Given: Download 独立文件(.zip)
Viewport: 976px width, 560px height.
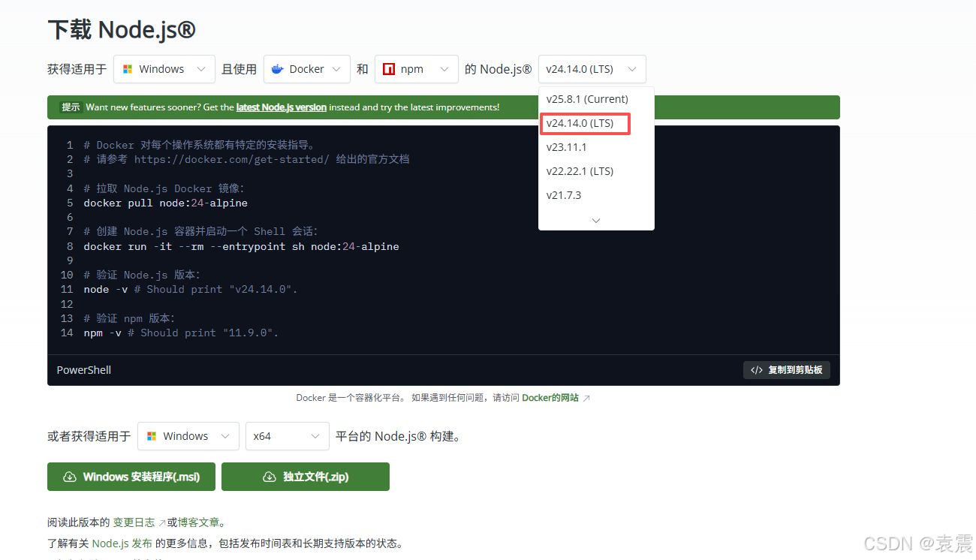Looking at the screenshot, I should (306, 477).
